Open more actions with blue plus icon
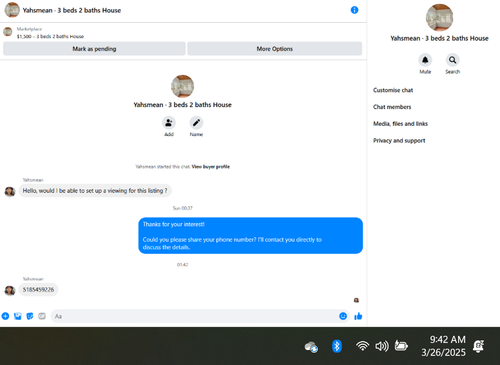 click(x=5, y=316)
